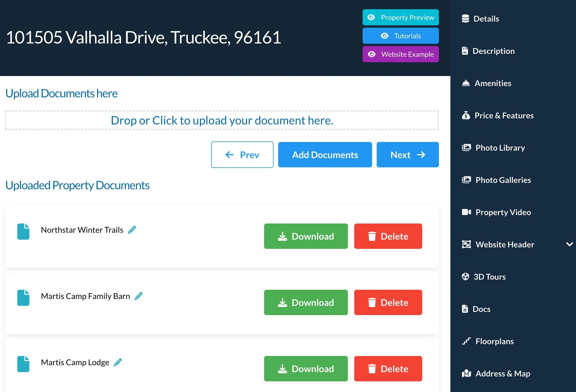The width and height of the screenshot is (576, 392).
Task: Open the Property Video section
Action: (503, 212)
